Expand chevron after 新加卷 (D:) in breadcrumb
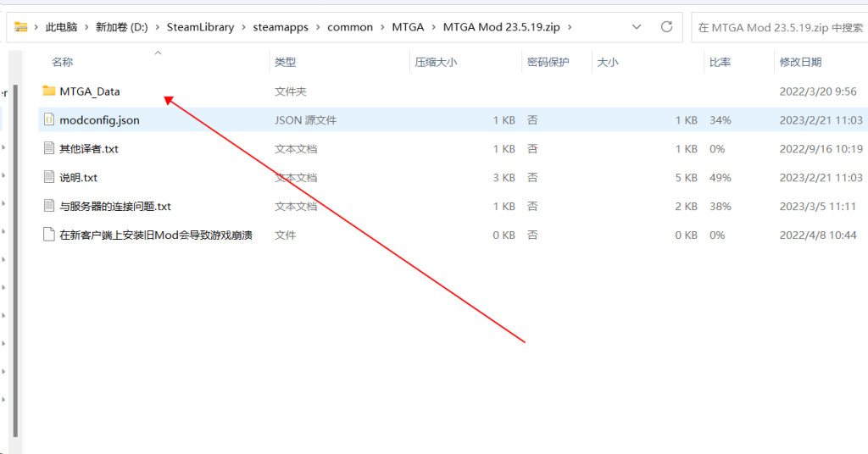This screenshot has width=868, height=454. click(x=157, y=27)
